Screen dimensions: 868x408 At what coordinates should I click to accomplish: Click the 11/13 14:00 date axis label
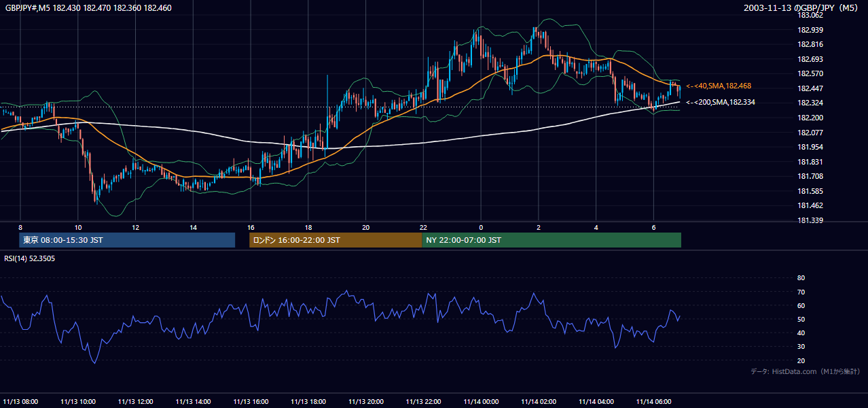point(194,401)
